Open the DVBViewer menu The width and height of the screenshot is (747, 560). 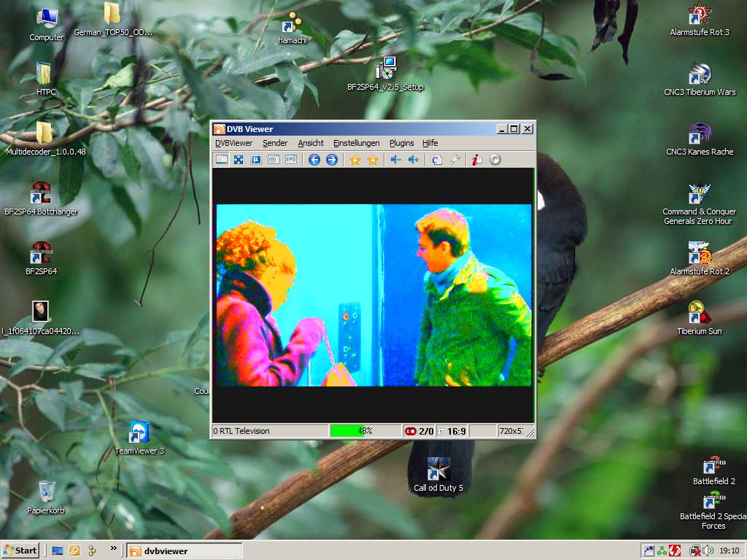(233, 143)
